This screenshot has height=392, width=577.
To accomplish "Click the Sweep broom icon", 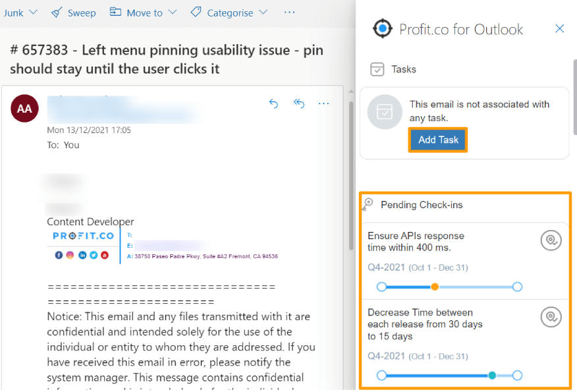I will click(57, 13).
